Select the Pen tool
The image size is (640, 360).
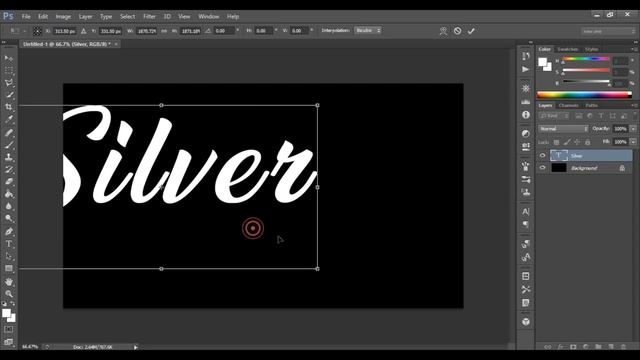tap(9, 231)
